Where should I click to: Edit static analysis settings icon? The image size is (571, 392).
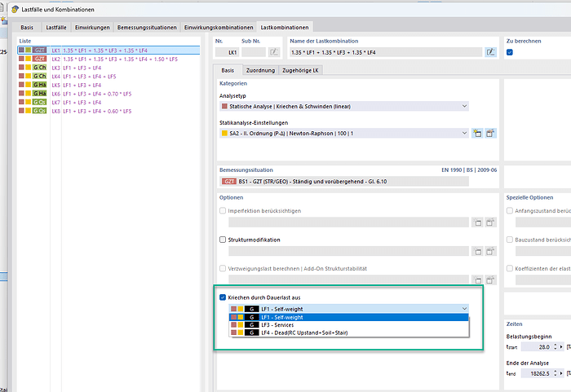click(490, 133)
